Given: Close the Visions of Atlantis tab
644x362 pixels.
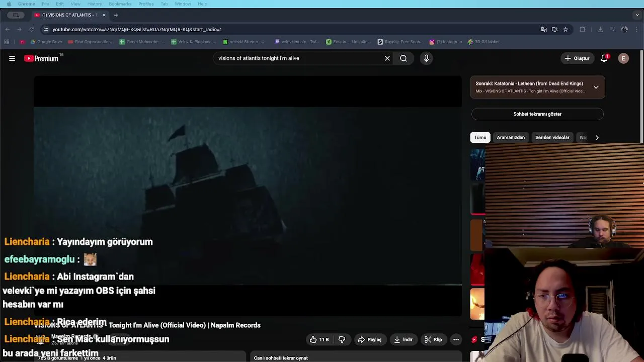Looking at the screenshot, I should (104, 15).
